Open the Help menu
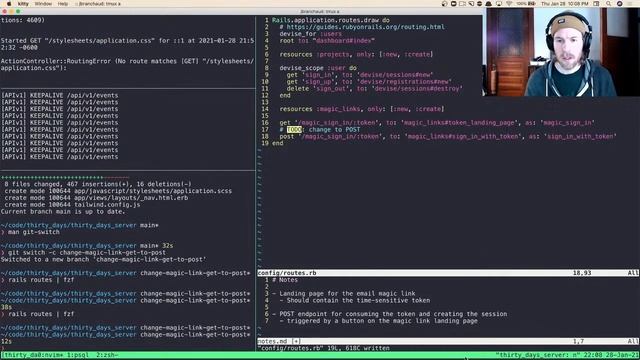This screenshot has height=360, width=640. 63,4
